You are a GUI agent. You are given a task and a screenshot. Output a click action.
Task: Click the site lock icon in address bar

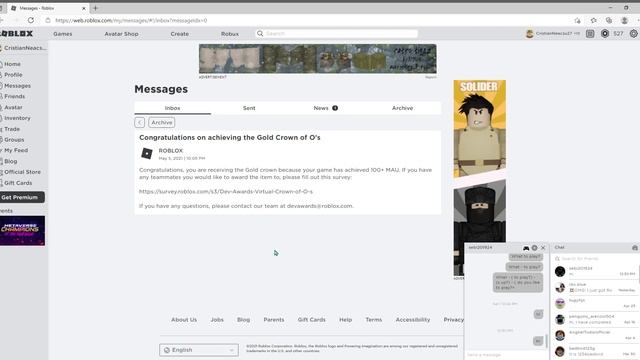48,20
